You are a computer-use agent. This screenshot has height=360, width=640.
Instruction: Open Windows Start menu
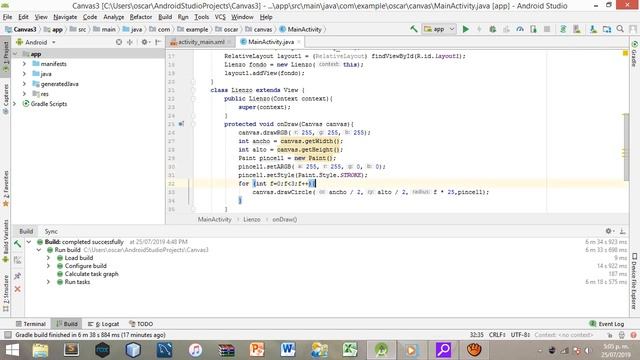pos(12,350)
